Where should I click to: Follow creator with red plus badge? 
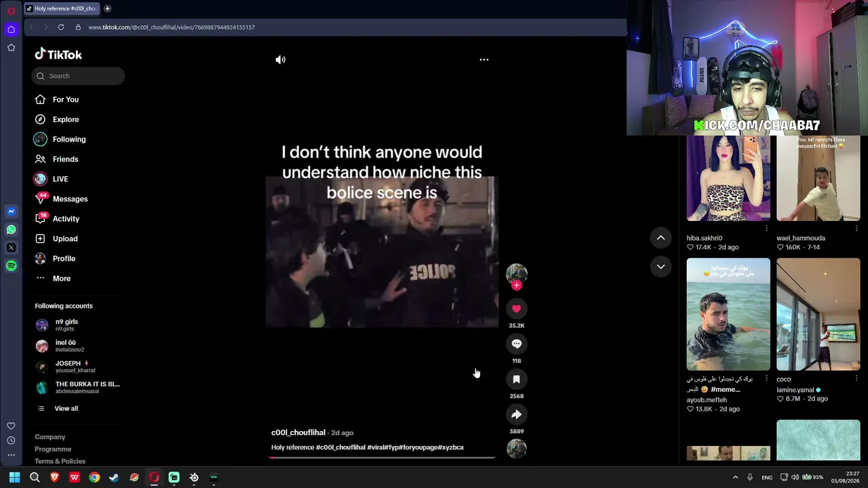[517, 285]
